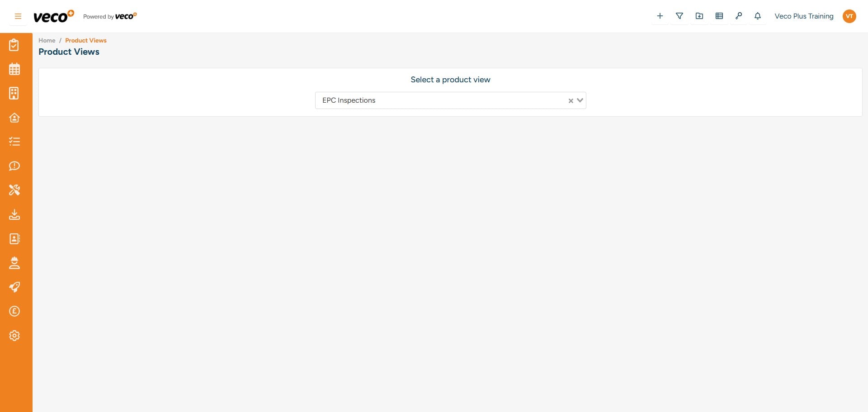Click the download icon in the sidebar

point(14,214)
